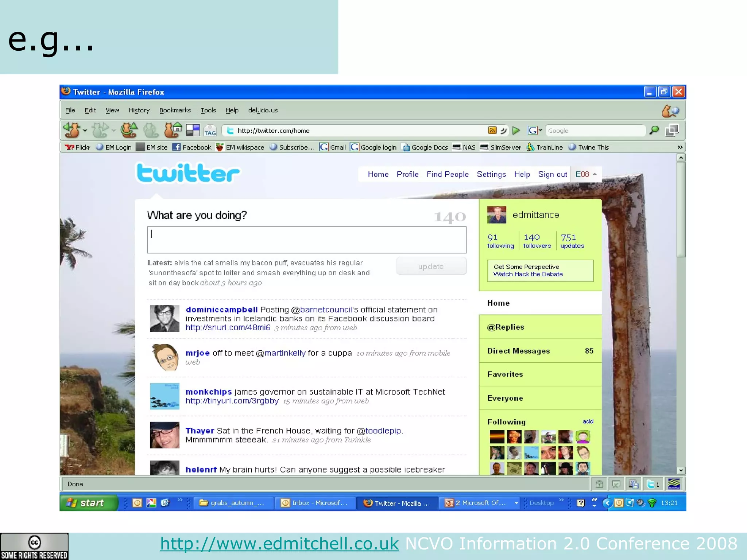Click the Reload page cat icon
The height and width of the screenshot is (560, 747).
click(128, 130)
